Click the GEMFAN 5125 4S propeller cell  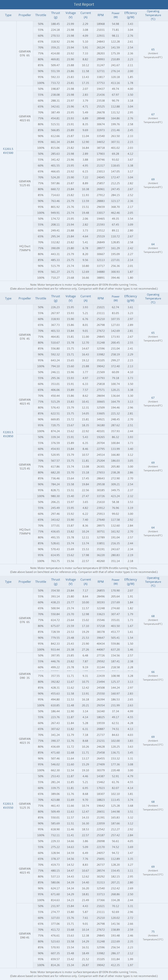click(25, 466)
